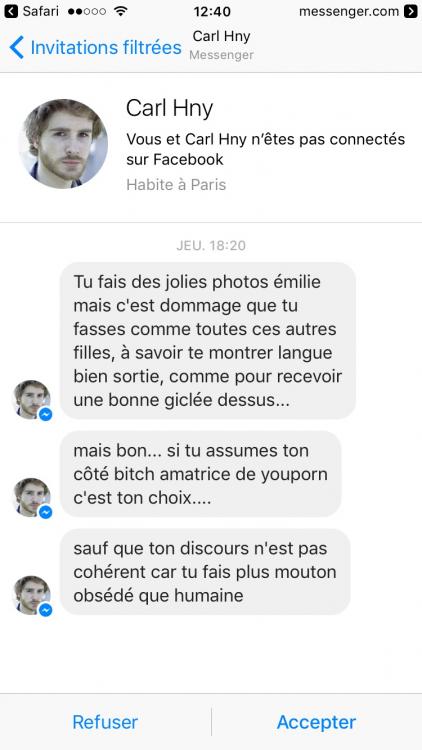Tap Messenger badge on the first avatar
The height and width of the screenshot is (750, 422).
[45, 414]
